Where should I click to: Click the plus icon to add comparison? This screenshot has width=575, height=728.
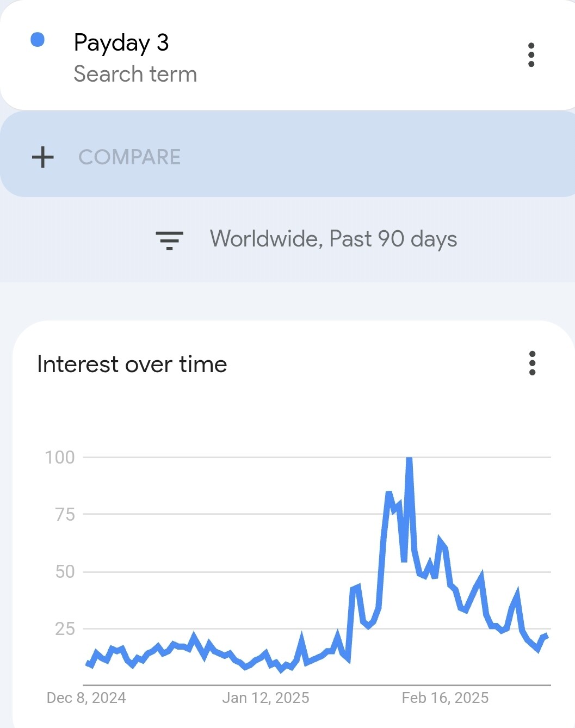coord(43,157)
